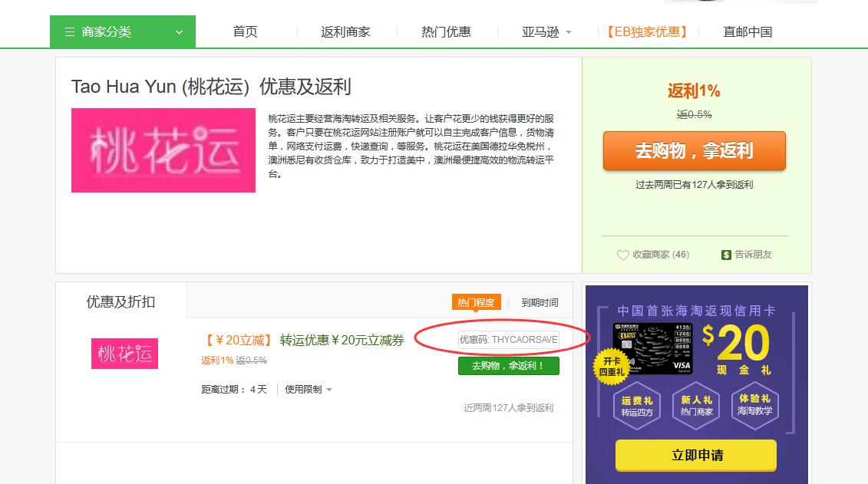This screenshot has width=868, height=484.
Task: Open the 转运优惠￥20元立减券 coupon title
Action: point(342,341)
